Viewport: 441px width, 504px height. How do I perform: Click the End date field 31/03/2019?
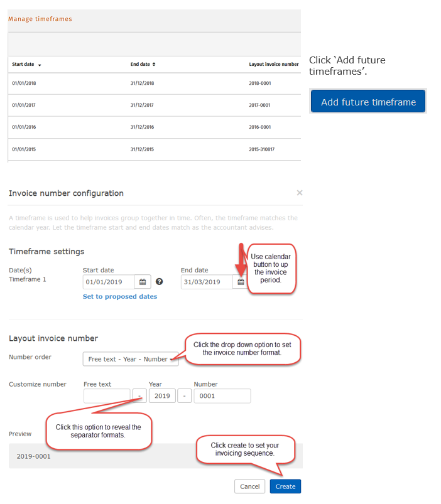click(x=207, y=282)
